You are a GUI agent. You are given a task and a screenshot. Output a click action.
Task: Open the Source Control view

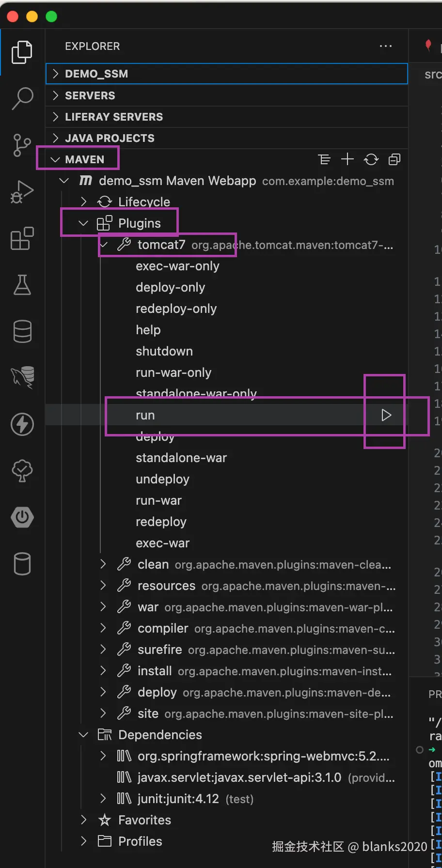click(x=21, y=145)
